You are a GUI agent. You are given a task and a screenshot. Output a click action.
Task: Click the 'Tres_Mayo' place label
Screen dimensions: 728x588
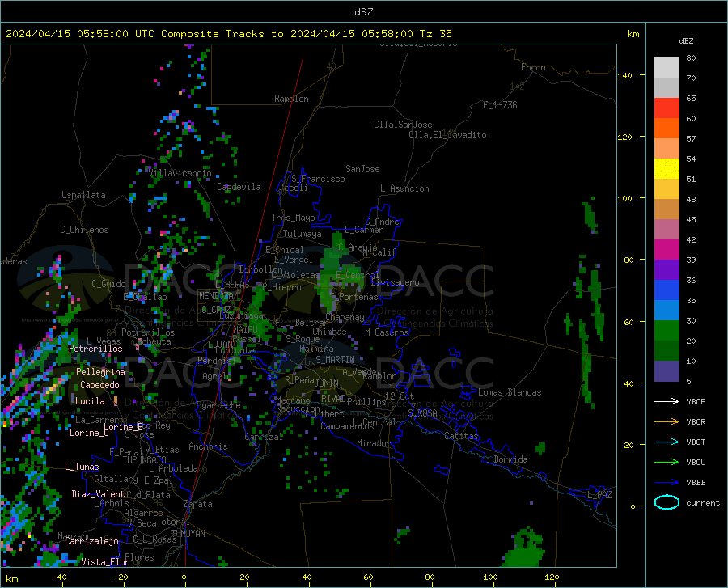coord(293,218)
